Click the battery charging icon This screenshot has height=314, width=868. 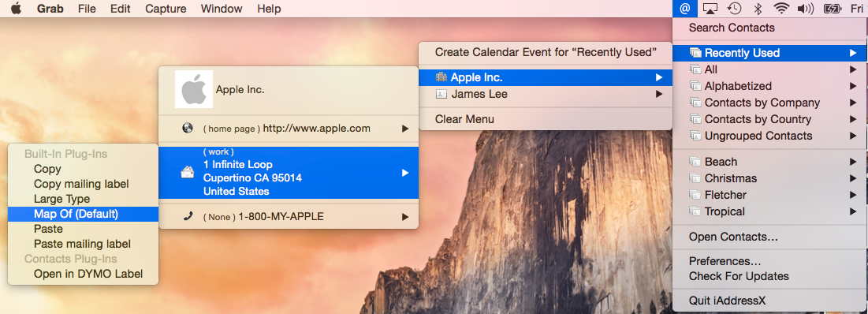click(x=832, y=9)
